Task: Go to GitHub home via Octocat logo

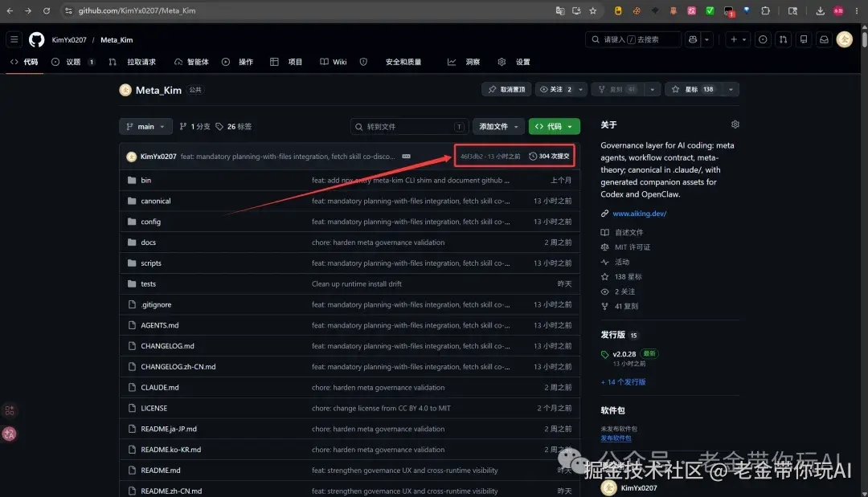Action: pyautogui.click(x=36, y=39)
